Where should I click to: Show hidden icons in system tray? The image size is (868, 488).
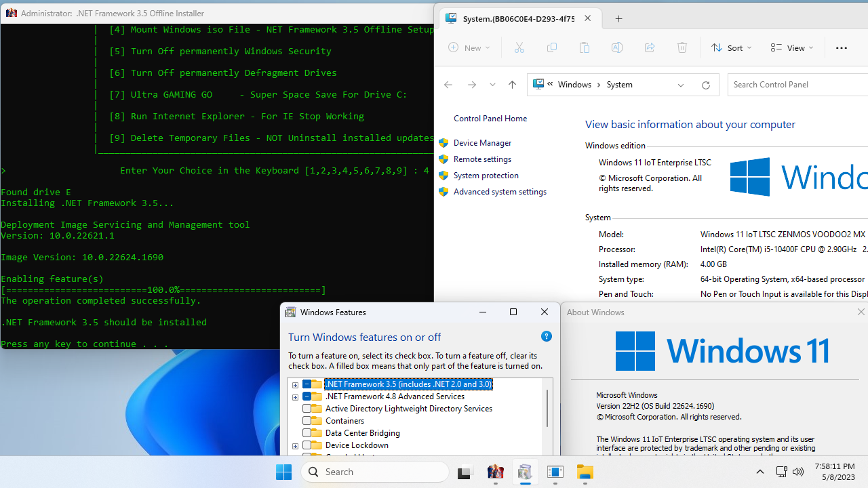pyautogui.click(x=759, y=472)
